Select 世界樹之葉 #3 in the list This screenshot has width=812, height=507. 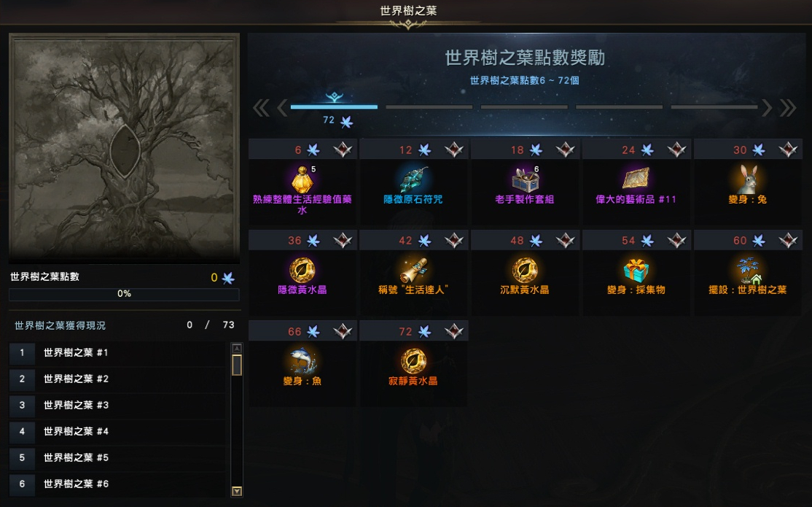(x=117, y=406)
